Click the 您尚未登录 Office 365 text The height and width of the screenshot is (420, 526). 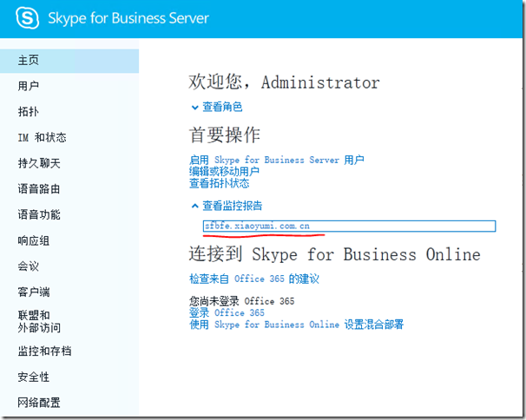(242, 301)
